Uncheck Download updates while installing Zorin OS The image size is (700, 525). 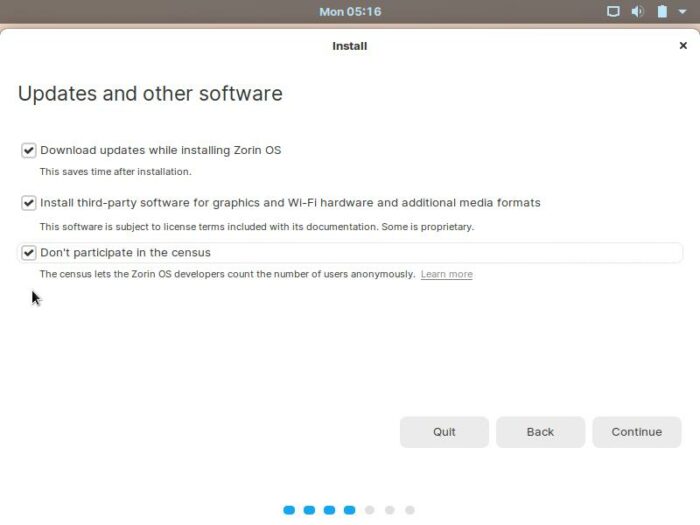coord(29,150)
